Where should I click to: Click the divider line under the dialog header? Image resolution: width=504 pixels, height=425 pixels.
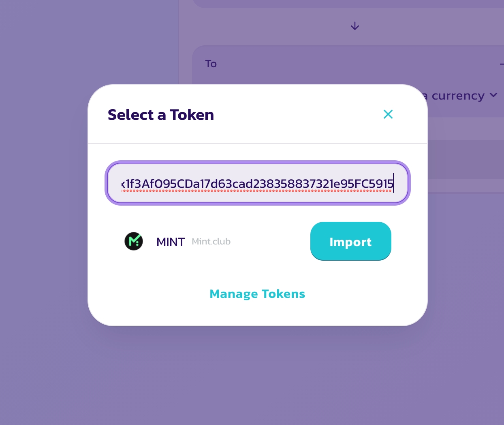pyautogui.click(x=257, y=144)
